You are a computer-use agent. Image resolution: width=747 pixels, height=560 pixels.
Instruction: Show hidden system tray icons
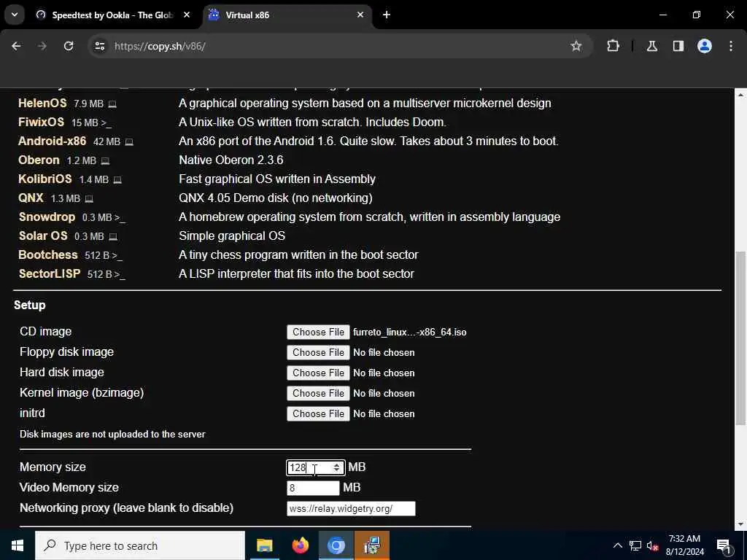pyautogui.click(x=617, y=545)
